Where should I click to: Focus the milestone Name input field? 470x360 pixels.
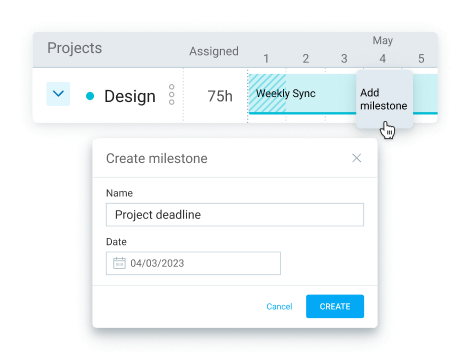pos(235,215)
